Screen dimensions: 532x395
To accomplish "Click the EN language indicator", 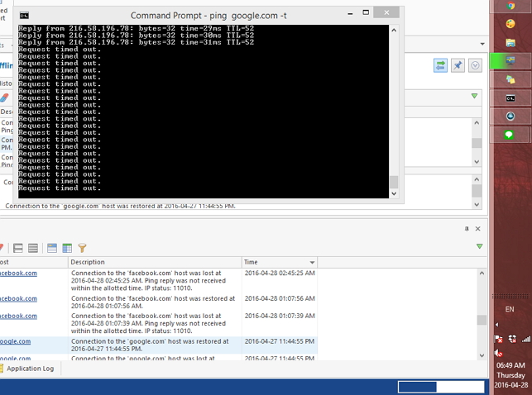I will point(510,309).
